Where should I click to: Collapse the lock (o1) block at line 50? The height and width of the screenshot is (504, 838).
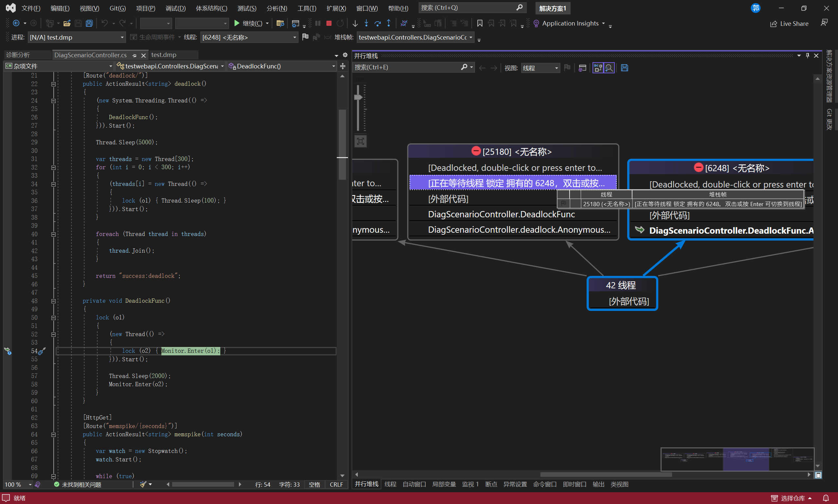53,317
